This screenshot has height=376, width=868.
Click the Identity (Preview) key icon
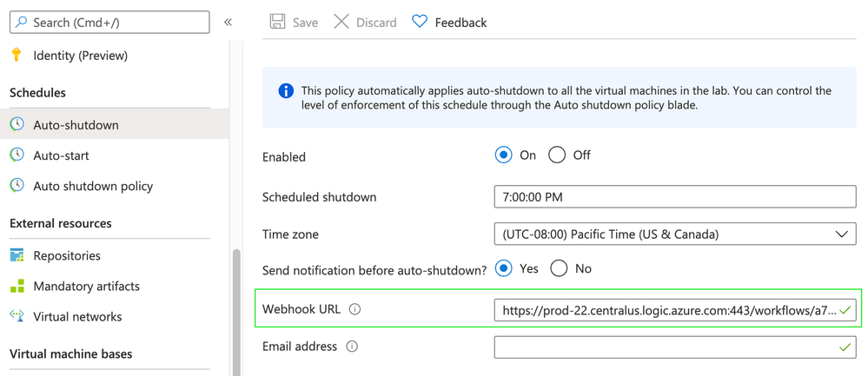coord(17,55)
